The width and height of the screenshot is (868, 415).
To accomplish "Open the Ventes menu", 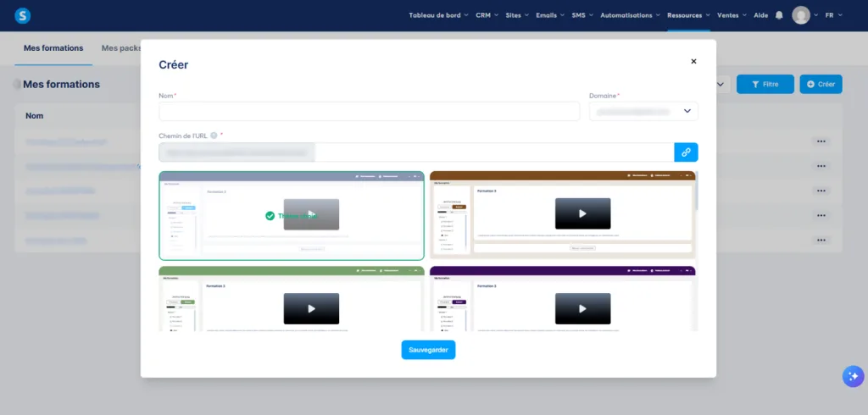I will [x=732, y=15].
